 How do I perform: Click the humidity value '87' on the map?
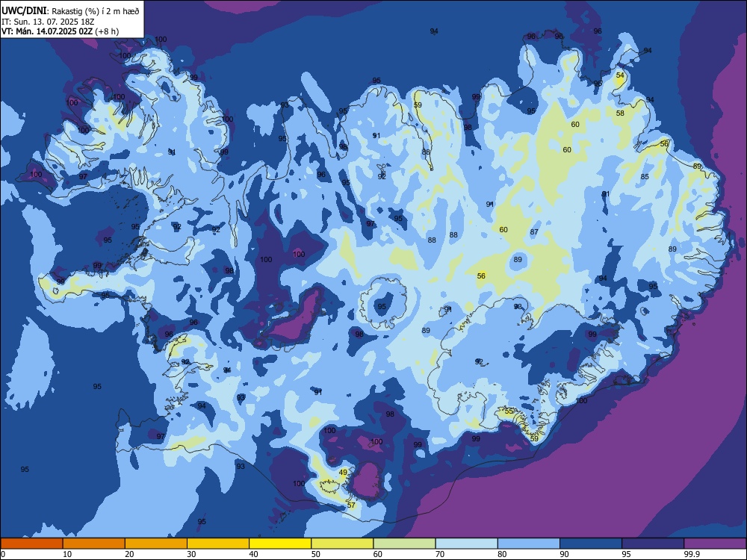click(534, 232)
